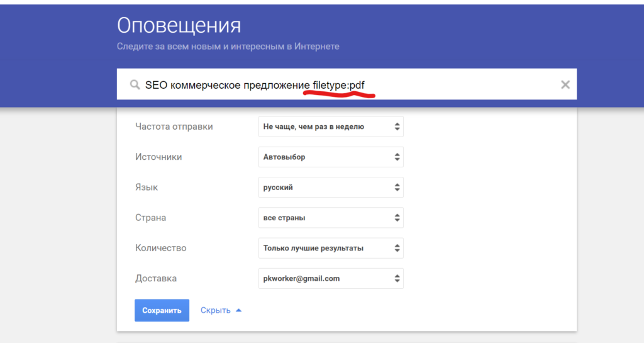Viewport: 644px width, 343px height.
Task: Click the 'Количество' label
Action: [x=160, y=248]
